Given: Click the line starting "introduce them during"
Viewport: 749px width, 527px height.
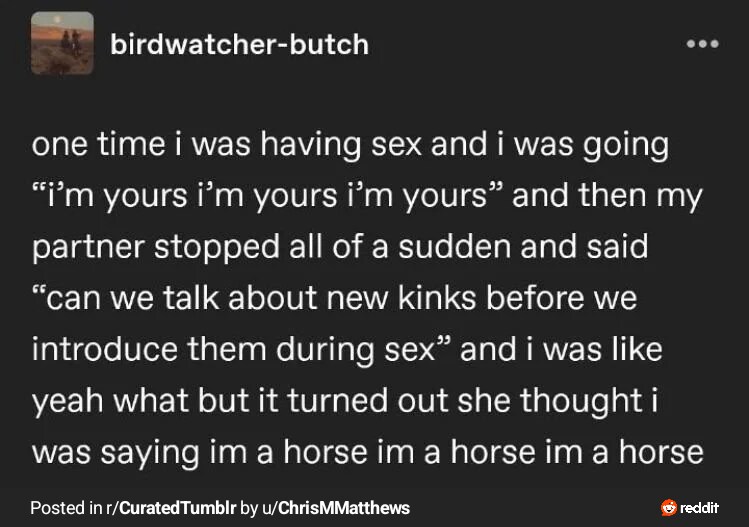Looking at the screenshot, I should (x=347, y=349).
